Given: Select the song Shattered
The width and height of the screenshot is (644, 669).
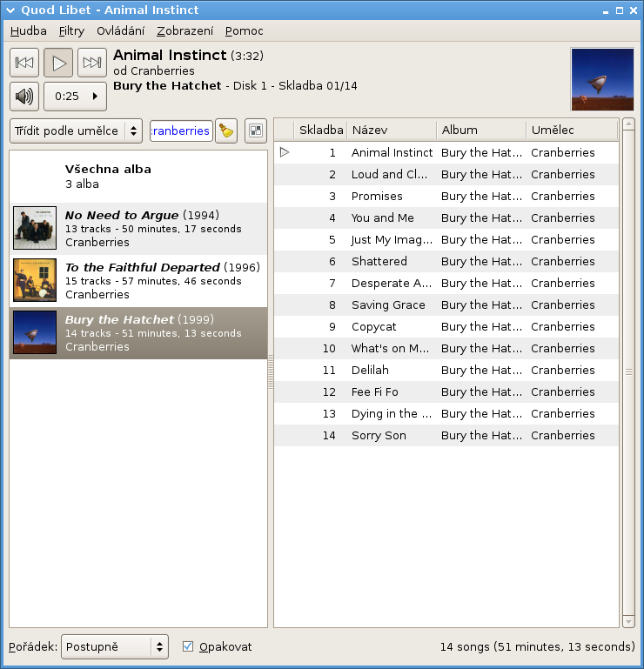Looking at the screenshot, I should click(x=446, y=262).
